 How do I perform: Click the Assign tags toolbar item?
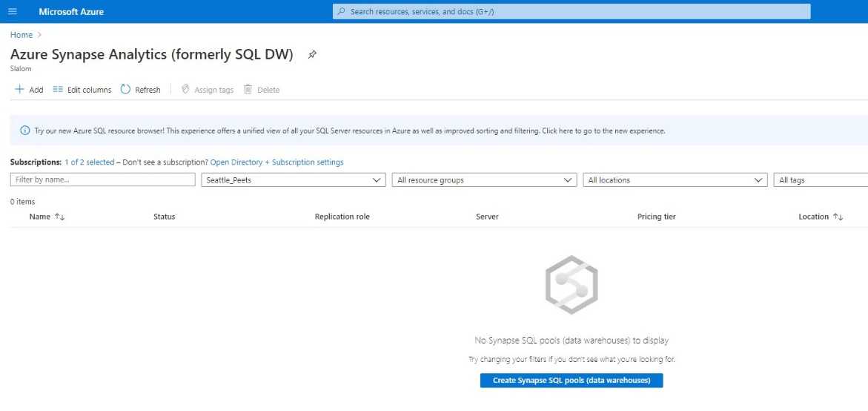208,90
